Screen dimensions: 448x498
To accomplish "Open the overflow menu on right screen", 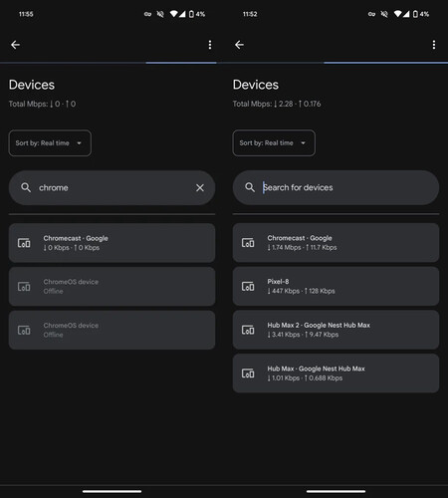I will pyautogui.click(x=434, y=45).
